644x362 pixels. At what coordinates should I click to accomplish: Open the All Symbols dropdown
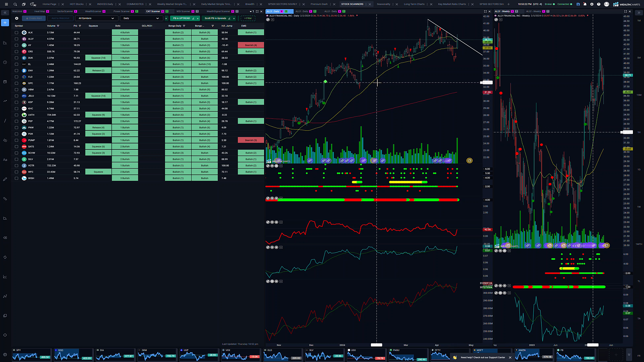(97, 18)
